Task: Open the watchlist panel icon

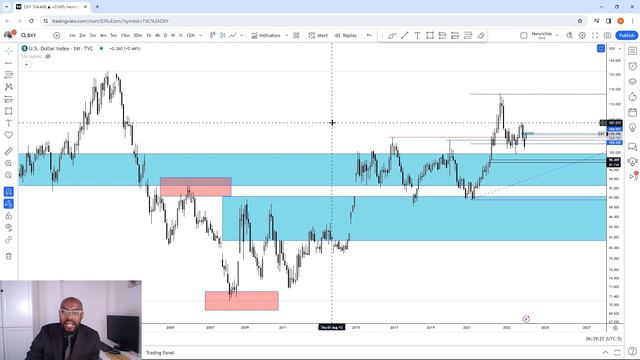Action: click(632, 51)
